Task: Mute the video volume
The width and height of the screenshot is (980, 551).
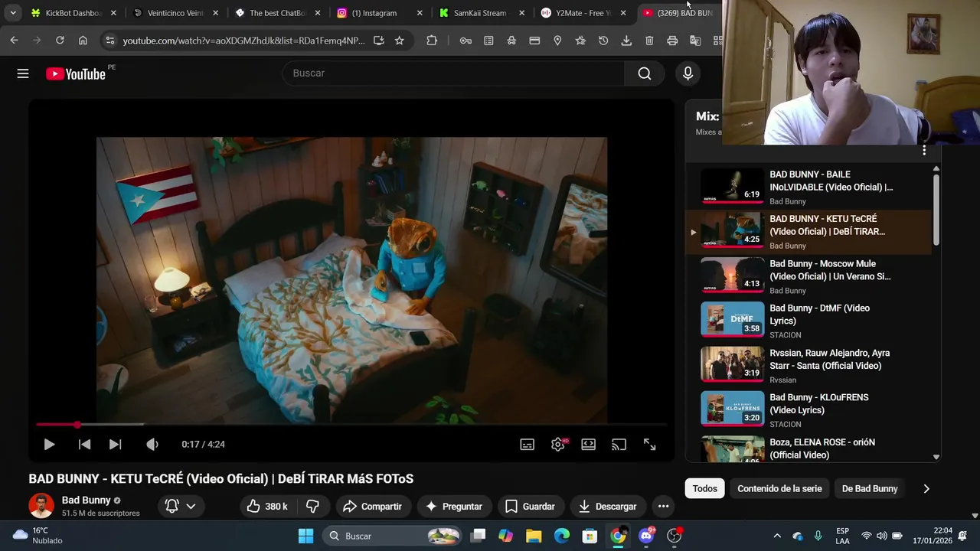Action: (152, 444)
